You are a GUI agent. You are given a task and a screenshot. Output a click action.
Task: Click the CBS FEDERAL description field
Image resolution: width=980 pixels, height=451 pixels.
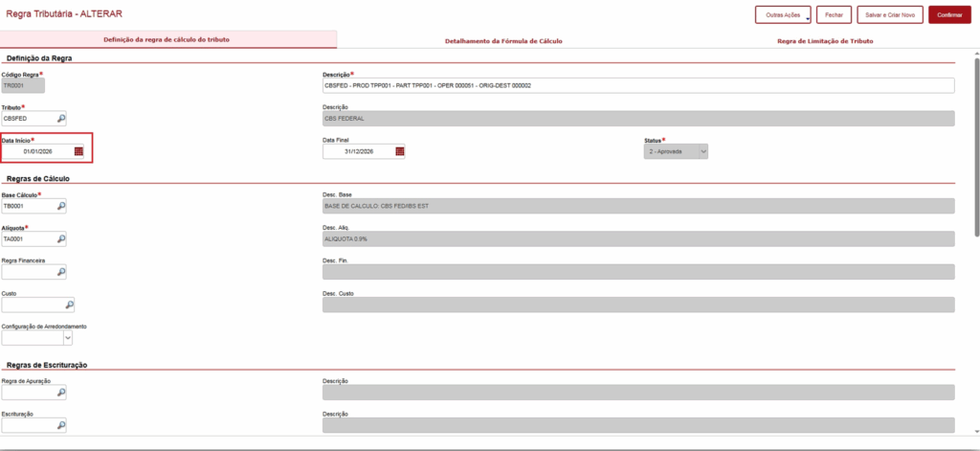tap(638, 118)
